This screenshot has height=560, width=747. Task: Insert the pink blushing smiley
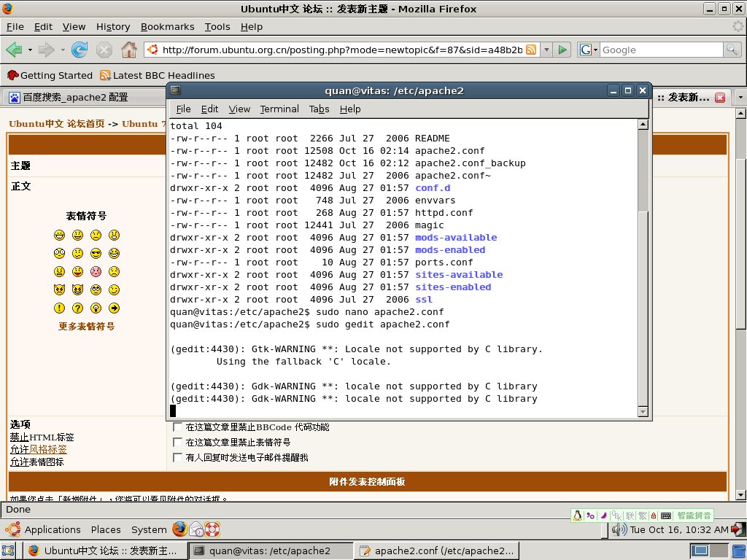96,272
